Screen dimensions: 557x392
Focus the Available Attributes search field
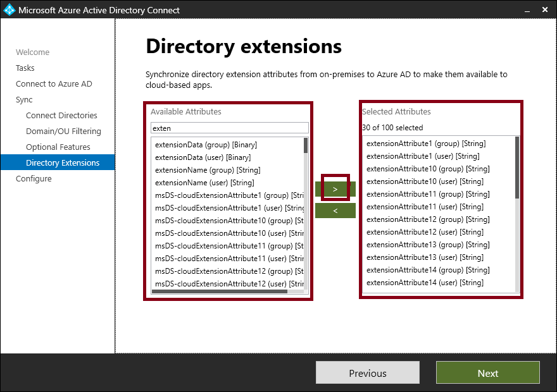230,128
